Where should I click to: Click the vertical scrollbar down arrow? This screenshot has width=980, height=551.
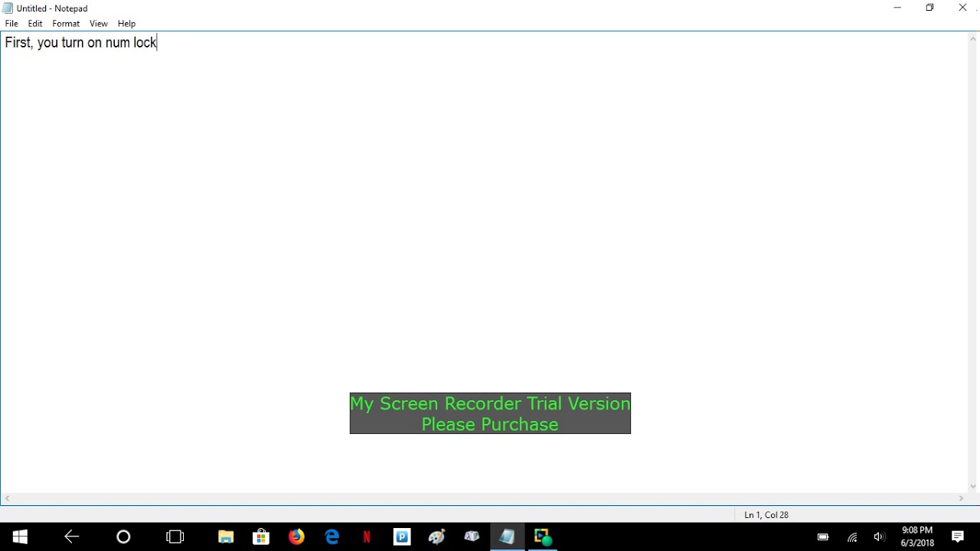click(973, 487)
